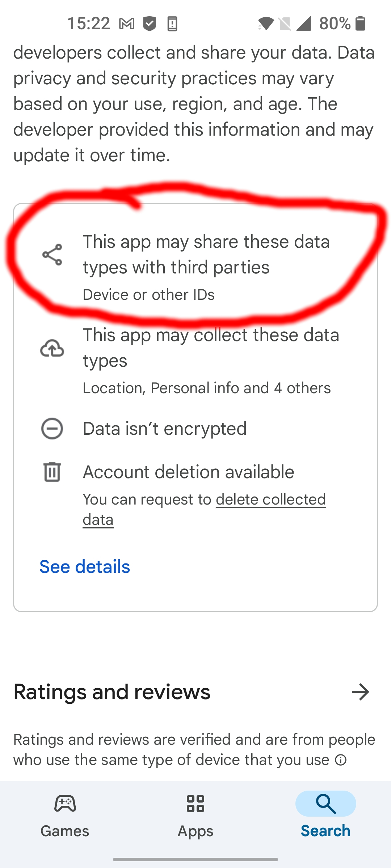Viewport: 391px width, 868px height.
Task: Tap the Gmail icon in status bar
Action: click(x=127, y=24)
